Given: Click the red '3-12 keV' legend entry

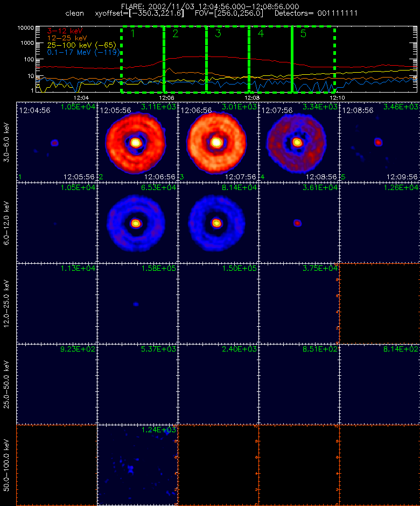Looking at the screenshot, I should tap(65, 31).
